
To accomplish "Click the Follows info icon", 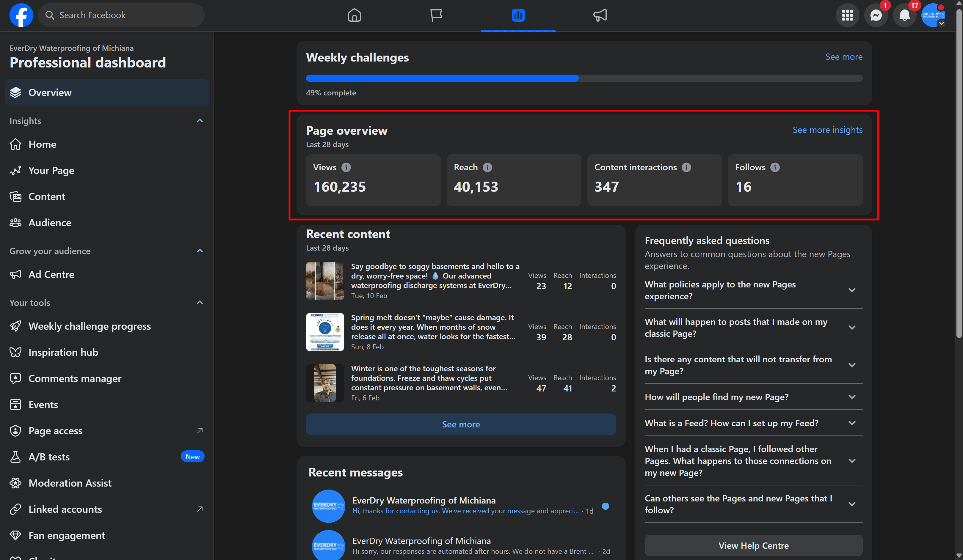I will (775, 167).
